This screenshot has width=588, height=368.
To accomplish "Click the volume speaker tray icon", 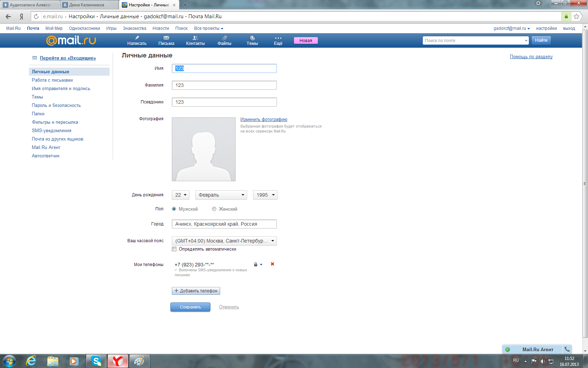I will 542,361.
